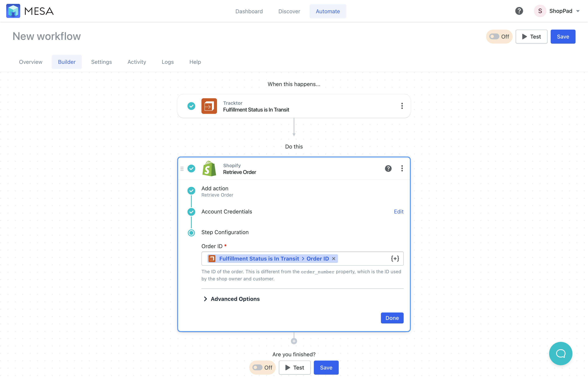Open the Tracktor step three-dot menu

(402, 106)
